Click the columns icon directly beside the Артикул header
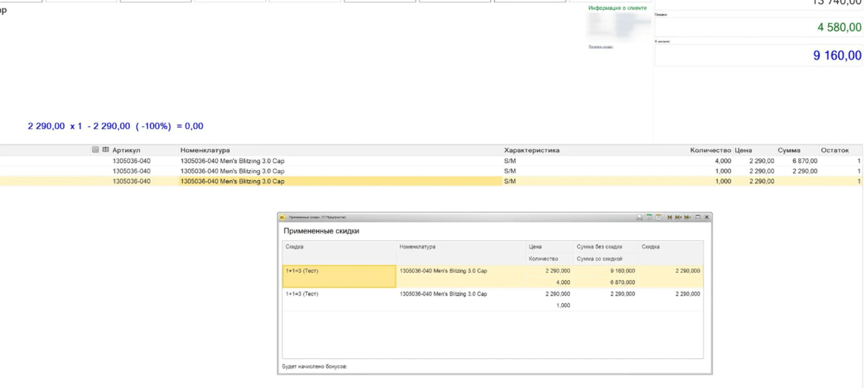This screenshot has width=868, height=388. point(105,150)
